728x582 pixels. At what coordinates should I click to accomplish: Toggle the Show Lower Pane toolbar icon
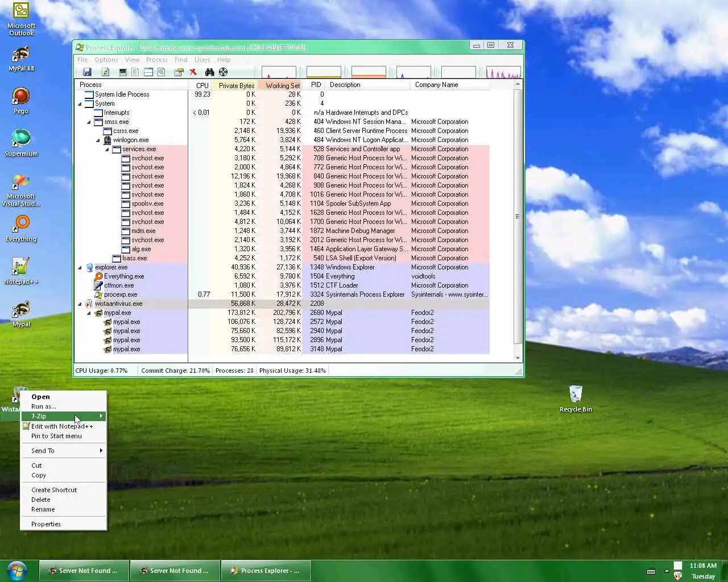(148, 72)
